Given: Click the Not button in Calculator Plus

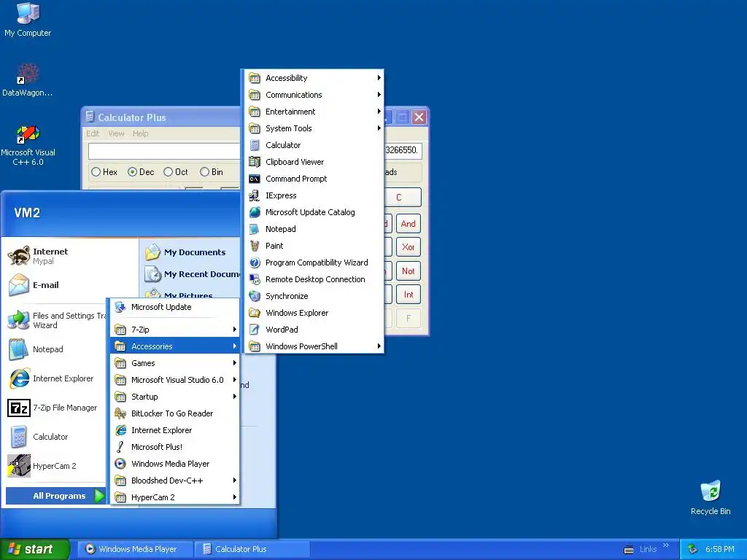Looking at the screenshot, I should pos(409,271).
